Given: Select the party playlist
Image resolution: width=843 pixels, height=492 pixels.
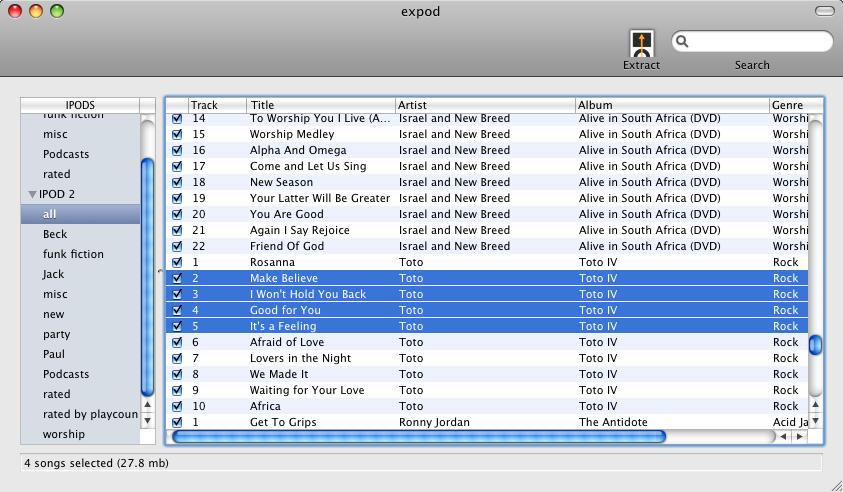Looking at the screenshot, I should (80, 334).
